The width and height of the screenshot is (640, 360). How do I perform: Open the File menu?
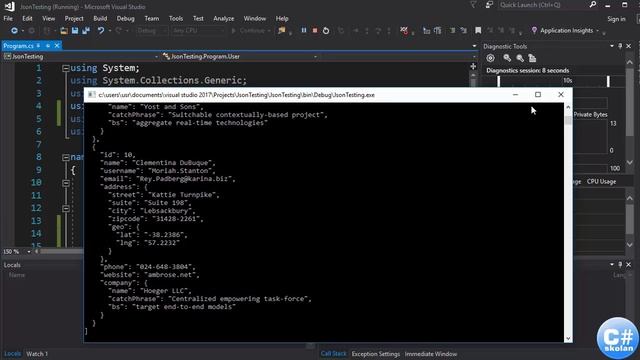8,19
